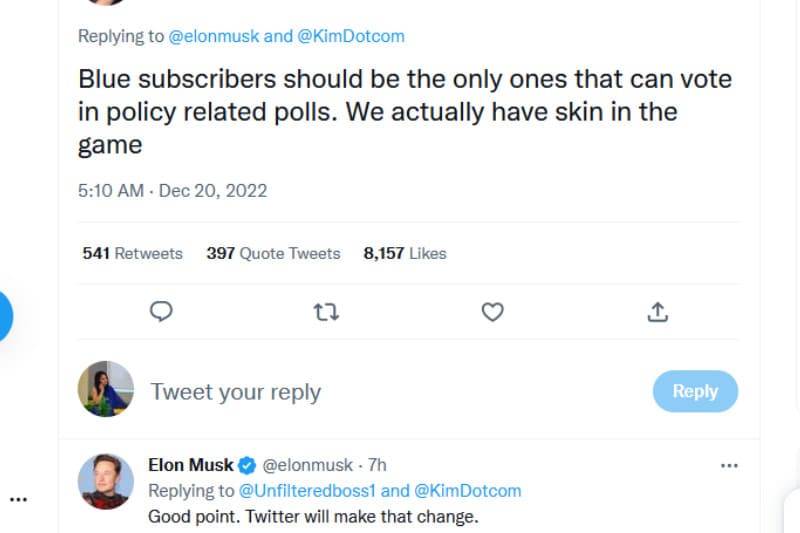800x533 pixels.
Task: Like the tweet with heart icon
Action: [492, 312]
